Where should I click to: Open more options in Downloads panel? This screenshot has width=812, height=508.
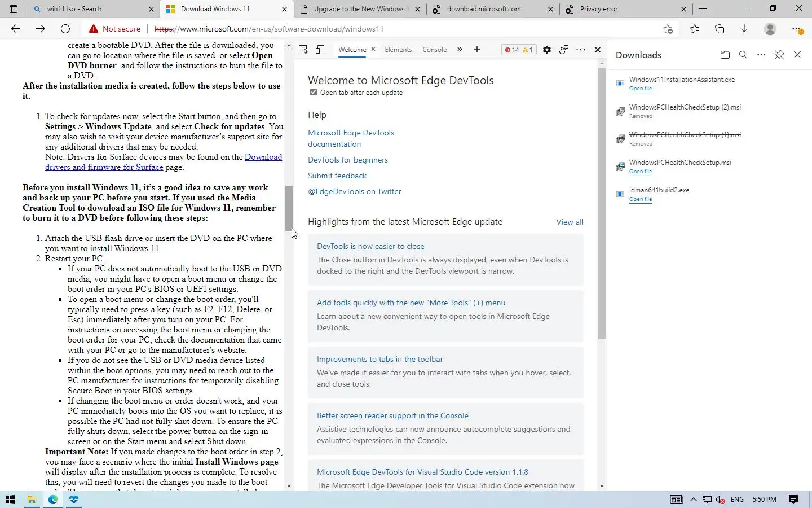[x=761, y=55]
